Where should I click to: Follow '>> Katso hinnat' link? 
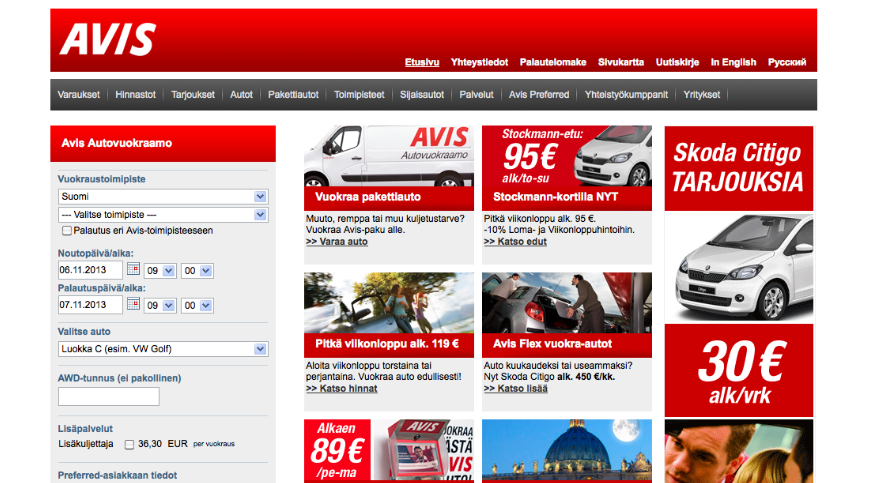[x=341, y=389]
